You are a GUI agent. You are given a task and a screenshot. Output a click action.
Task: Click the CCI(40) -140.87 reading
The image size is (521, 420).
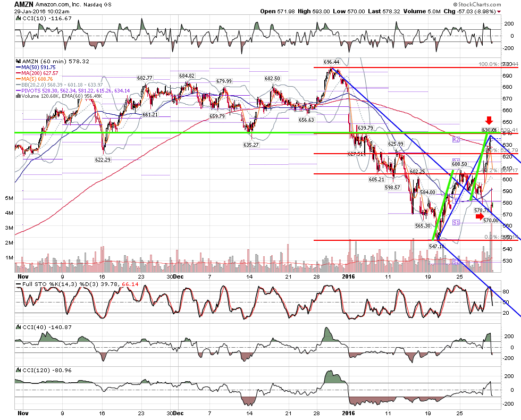[x=47, y=327]
